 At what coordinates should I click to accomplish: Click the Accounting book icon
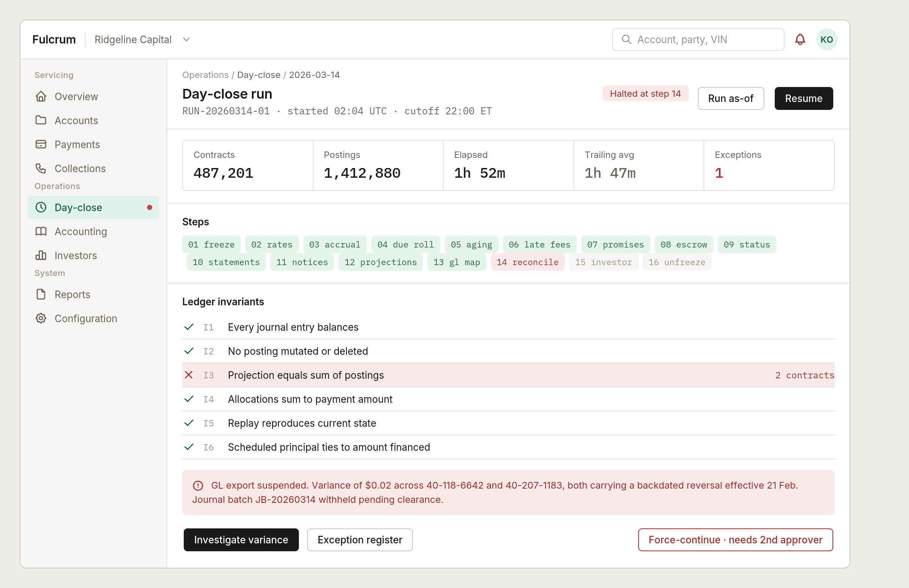(41, 231)
